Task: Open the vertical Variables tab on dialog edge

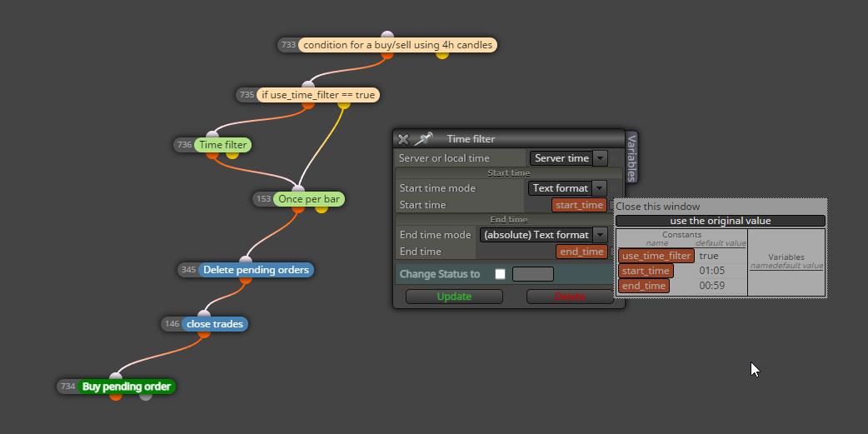Action: click(x=631, y=157)
